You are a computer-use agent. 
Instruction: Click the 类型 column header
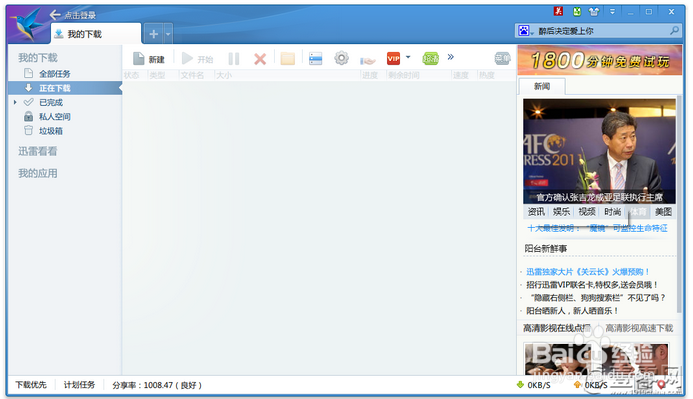(x=157, y=75)
